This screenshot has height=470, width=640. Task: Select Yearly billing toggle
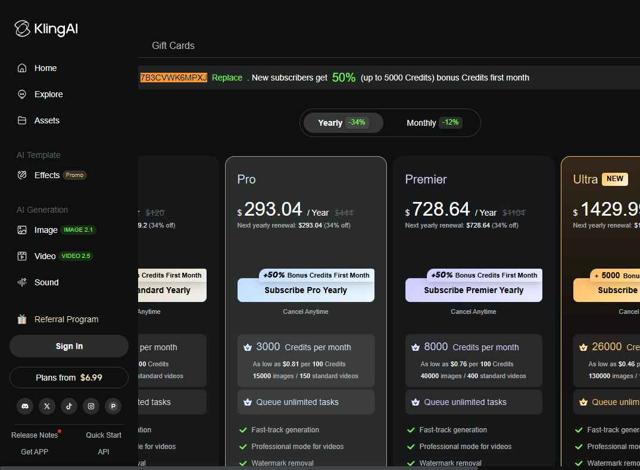click(x=342, y=122)
